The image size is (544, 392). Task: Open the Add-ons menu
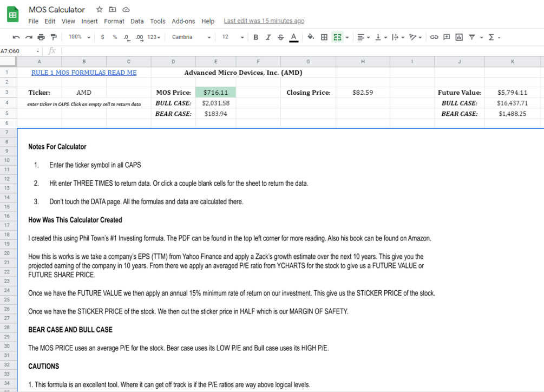point(183,21)
